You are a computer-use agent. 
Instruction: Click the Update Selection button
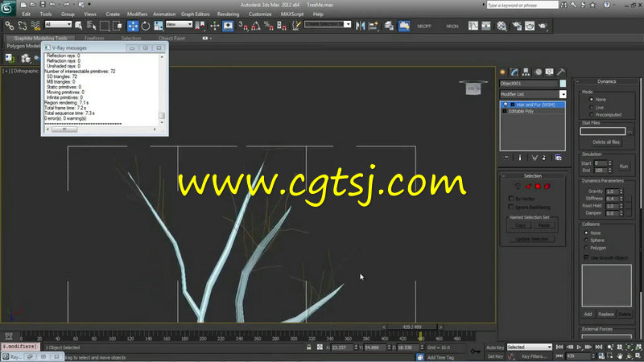[531, 239]
